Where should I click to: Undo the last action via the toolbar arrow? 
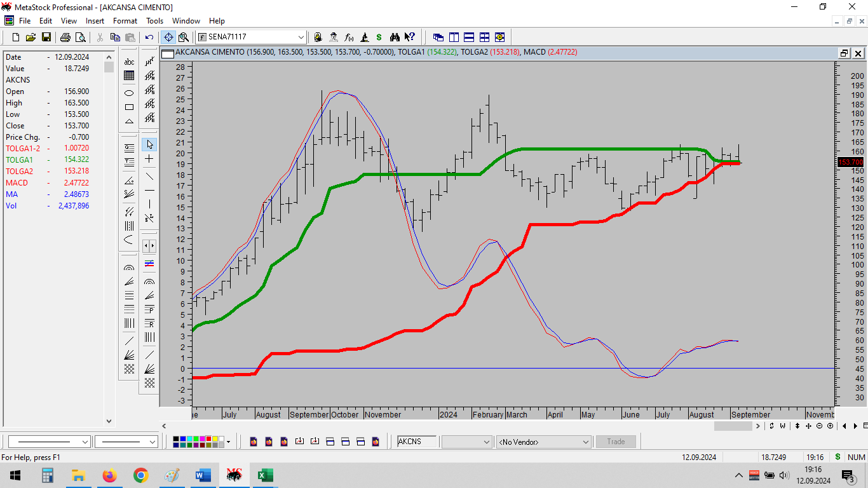149,37
